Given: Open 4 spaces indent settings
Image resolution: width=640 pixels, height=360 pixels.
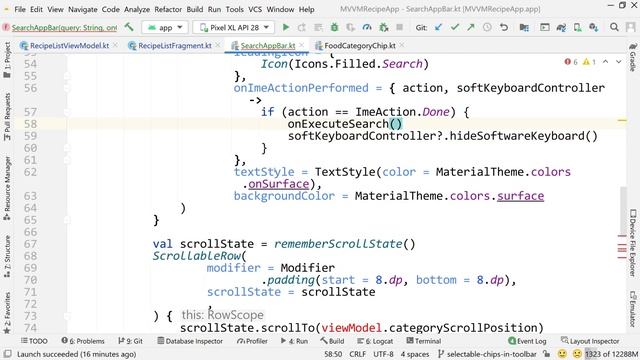Looking at the screenshot, I should 415,354.
